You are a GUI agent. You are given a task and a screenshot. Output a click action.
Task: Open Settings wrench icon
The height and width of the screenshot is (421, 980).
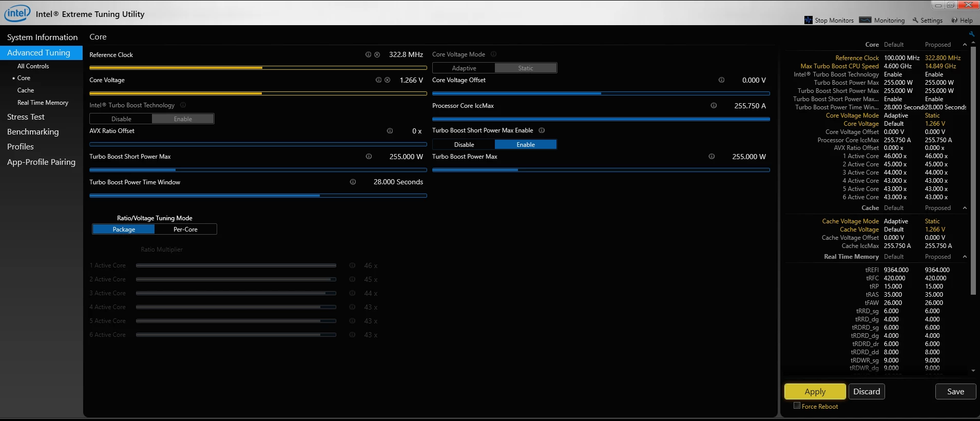tap(915, 21)
